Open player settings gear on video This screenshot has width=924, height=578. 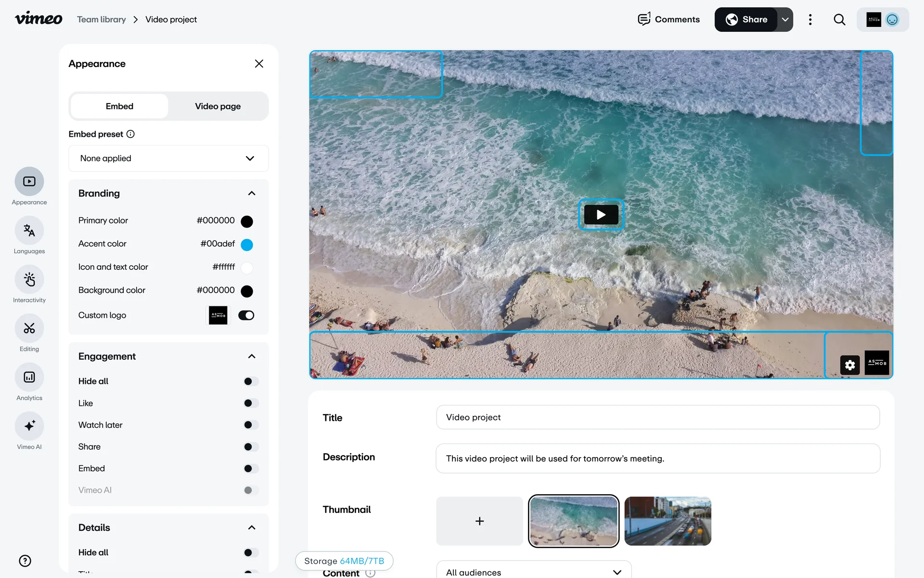click(x=850, y=365)
